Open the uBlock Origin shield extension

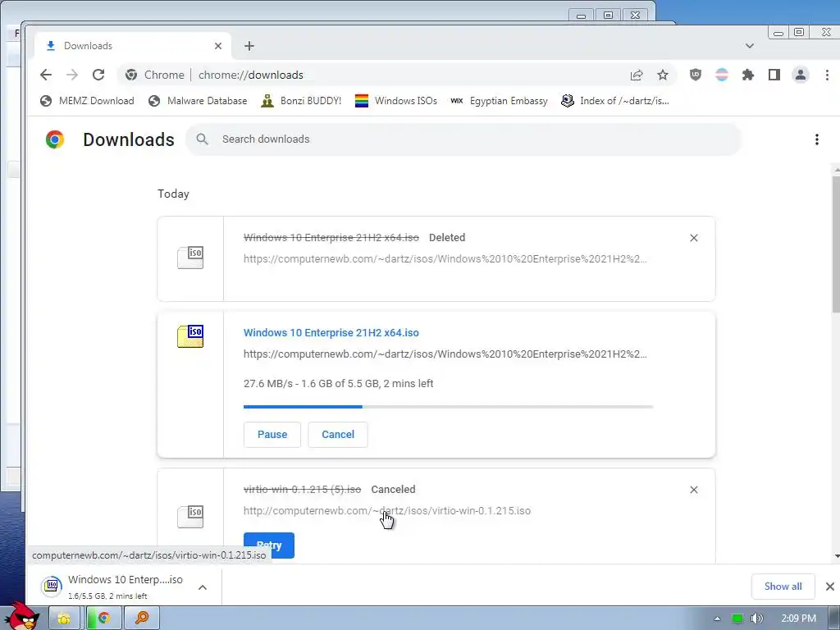point(696,75)
